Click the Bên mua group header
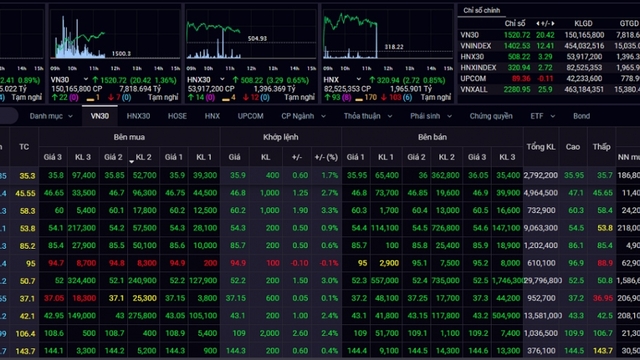640x360 pixels. [x=129, y=138]
